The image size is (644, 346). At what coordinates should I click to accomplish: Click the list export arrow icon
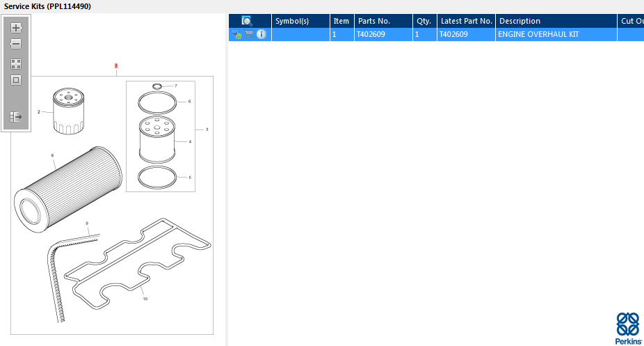tap(16, 117)
